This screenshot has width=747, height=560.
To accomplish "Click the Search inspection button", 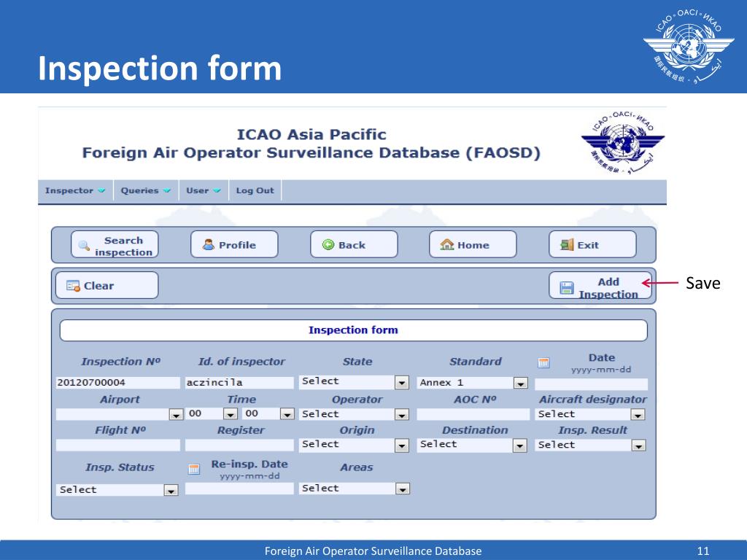I will point(115,245).
